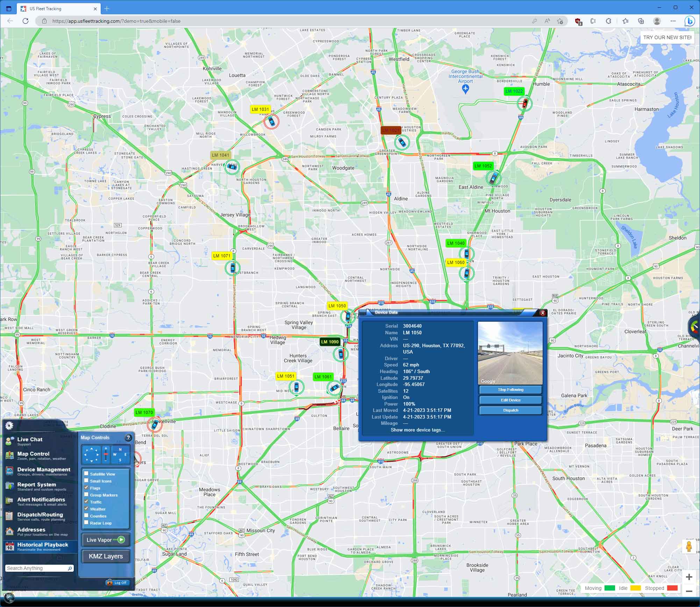The height and width of the screenshot is (607, 700).
Task: Click the Dispatch button in Device Data
Action: click(x=510, y=410)
